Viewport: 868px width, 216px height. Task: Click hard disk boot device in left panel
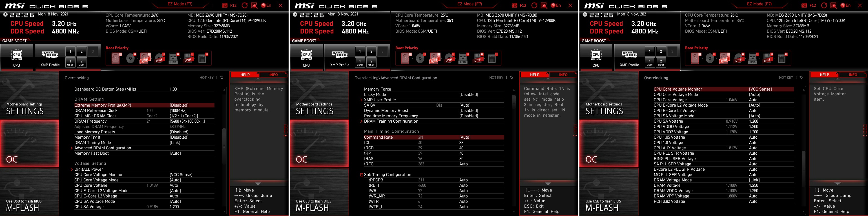(117, 58)
